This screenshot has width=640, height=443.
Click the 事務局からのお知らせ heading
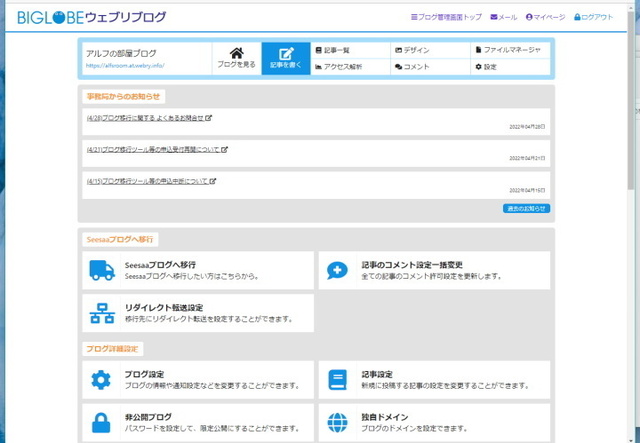(x=123, y=97)
